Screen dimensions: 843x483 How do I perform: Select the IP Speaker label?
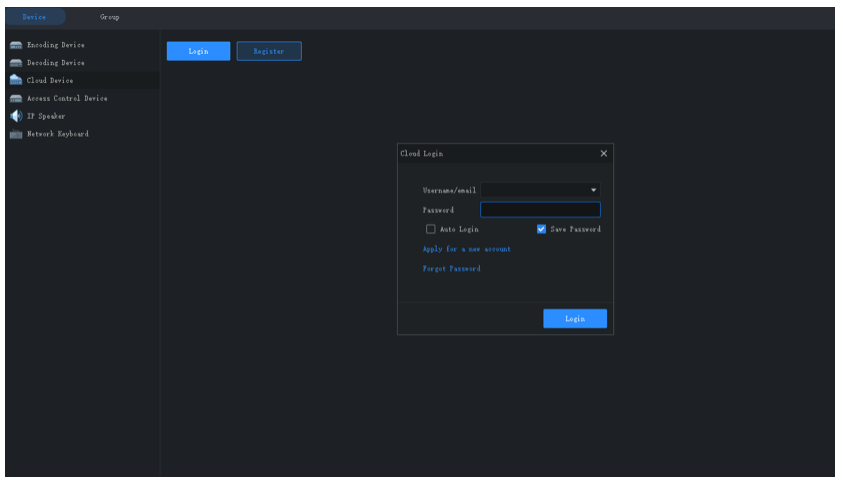click(x=46, y=116)
